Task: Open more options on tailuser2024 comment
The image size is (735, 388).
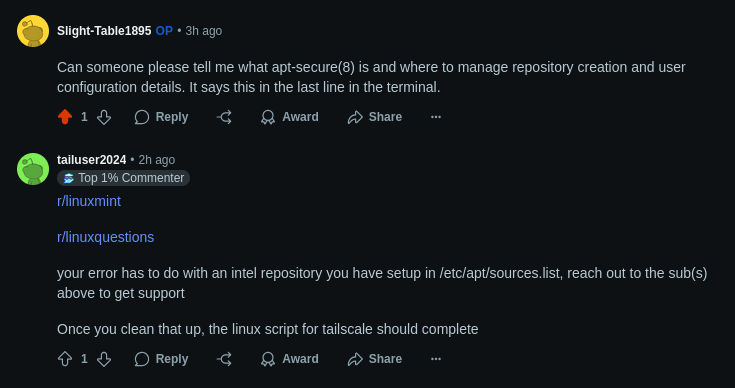Action: point(436,359)
